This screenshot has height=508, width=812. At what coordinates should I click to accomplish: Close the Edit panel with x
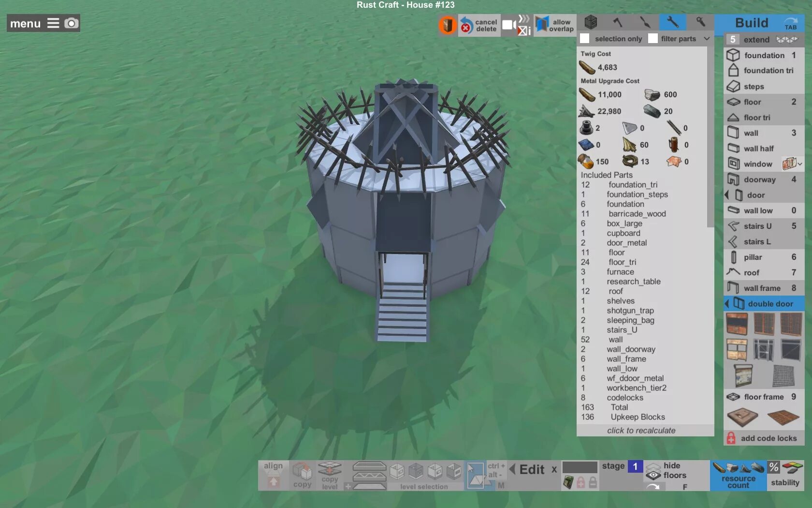pyautogui.click(x=554, y=469)
